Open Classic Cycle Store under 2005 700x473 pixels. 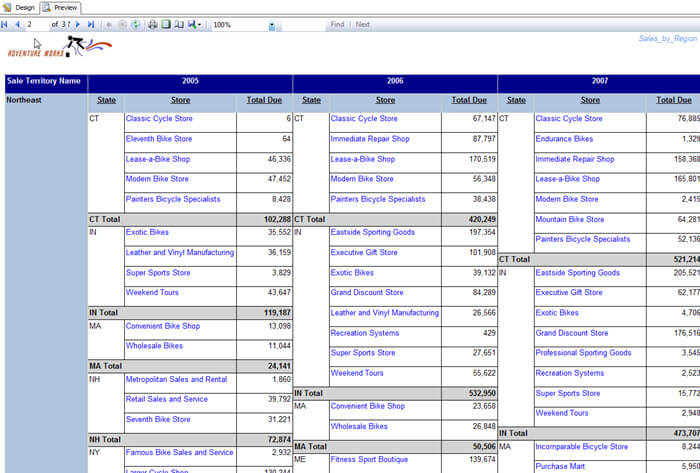tap(159, 118)
